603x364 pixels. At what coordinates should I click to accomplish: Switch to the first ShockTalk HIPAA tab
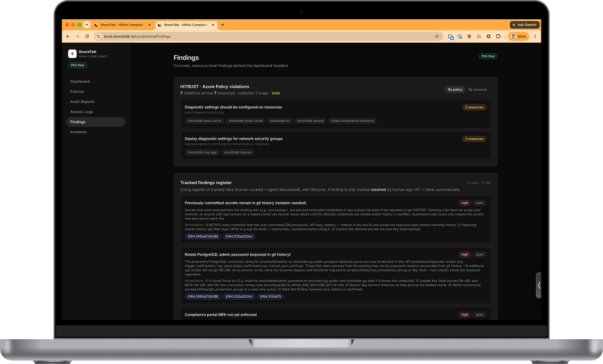coord(122,25)
